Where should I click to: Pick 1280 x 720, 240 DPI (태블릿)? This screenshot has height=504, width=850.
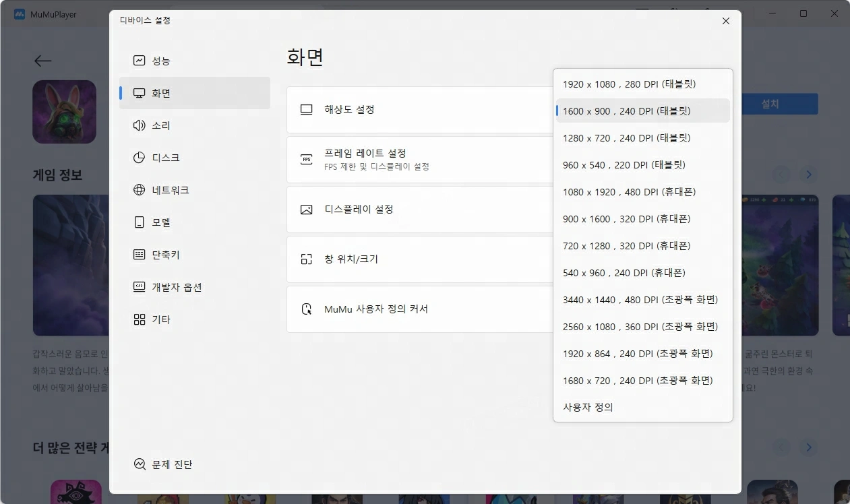pos(643,138)
